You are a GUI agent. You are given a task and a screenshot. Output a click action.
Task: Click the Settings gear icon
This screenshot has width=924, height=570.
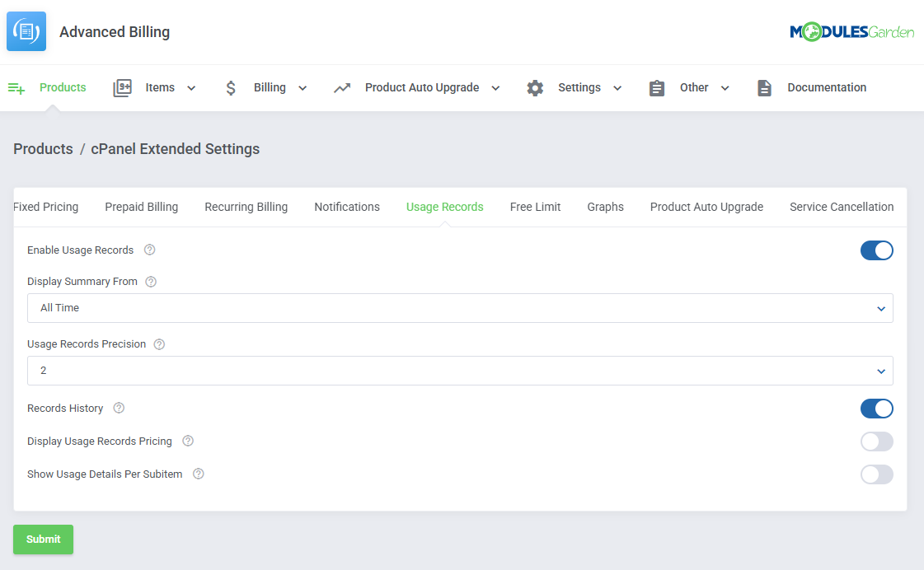click(535, 88)
